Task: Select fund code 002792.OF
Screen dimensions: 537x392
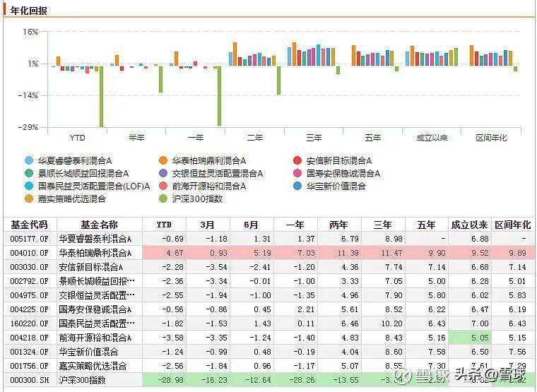Action: [30, 281]
